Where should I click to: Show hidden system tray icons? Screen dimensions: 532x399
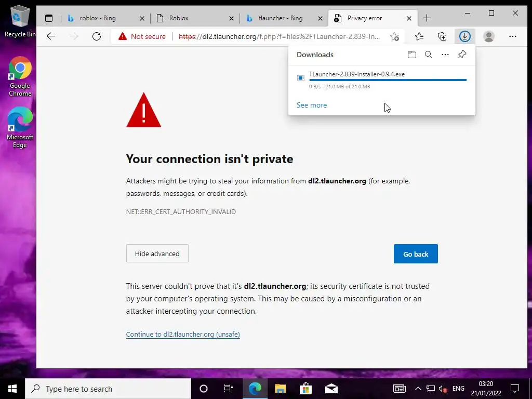tap(418, 389)
